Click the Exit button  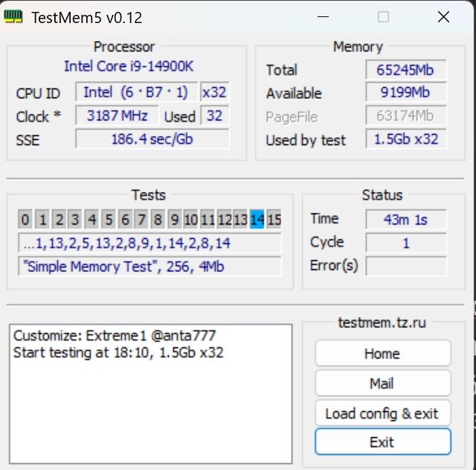point(383,442)
